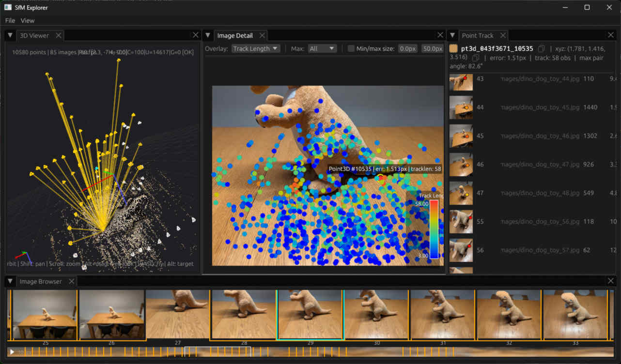Click the Point3D #10535 tooltip label
The image size is (621, 364).
[x=385, y=168]
